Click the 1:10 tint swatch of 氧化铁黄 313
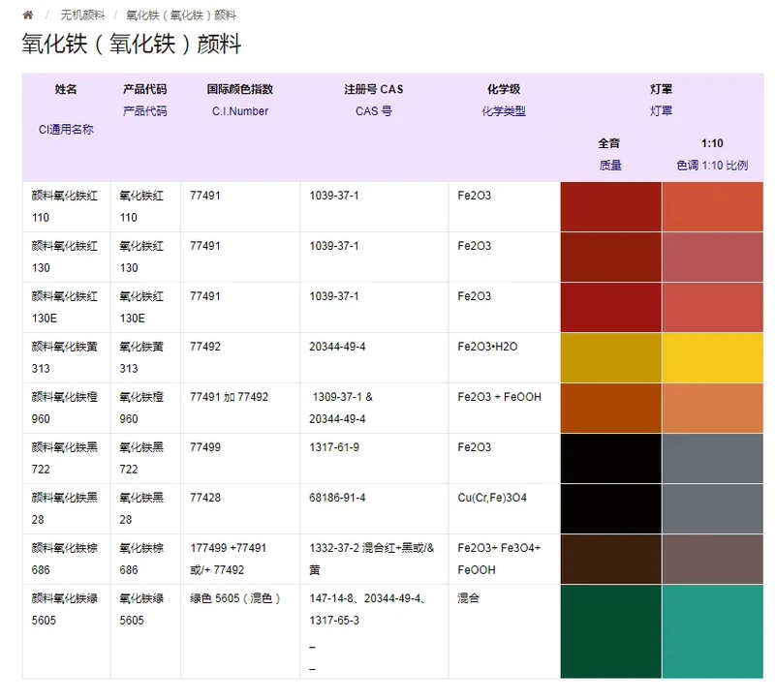775x700 pixels. tap(713, 357)
